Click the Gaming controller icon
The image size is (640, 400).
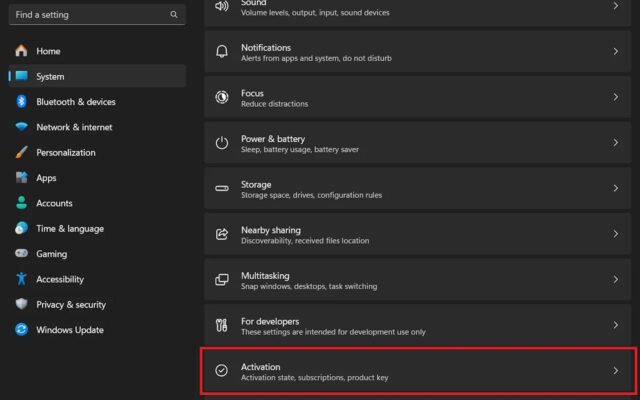[x=21, y=254]
